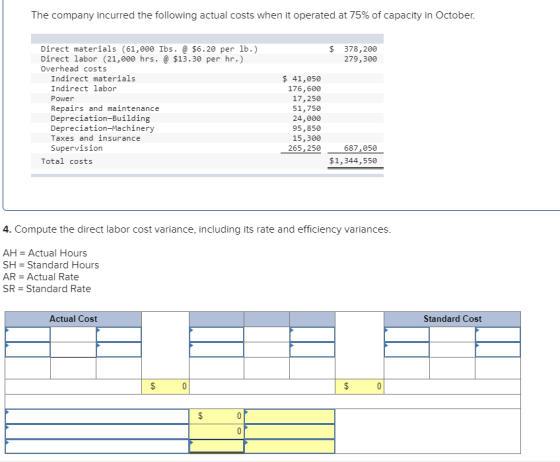Click the first variance amount cell showing $ 0

click(x=216, y=416)
